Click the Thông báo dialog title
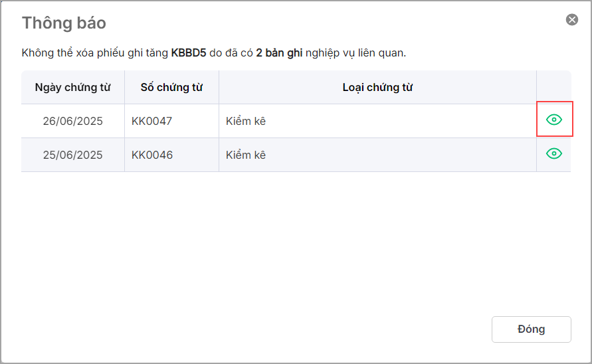The height and width of the screenshot is (364, 592). [64, 23]
